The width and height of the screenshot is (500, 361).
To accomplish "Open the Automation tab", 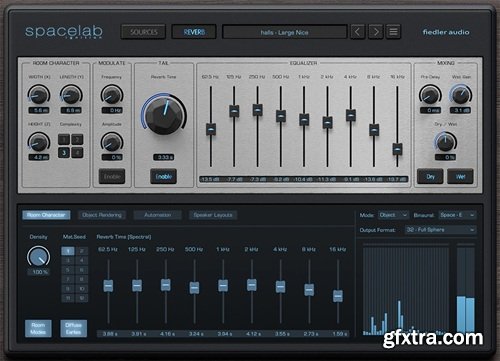I will coord(158,215).
